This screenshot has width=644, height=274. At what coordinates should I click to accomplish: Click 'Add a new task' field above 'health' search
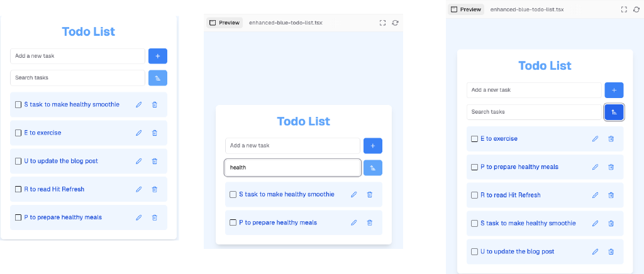(x=292, y=146)
